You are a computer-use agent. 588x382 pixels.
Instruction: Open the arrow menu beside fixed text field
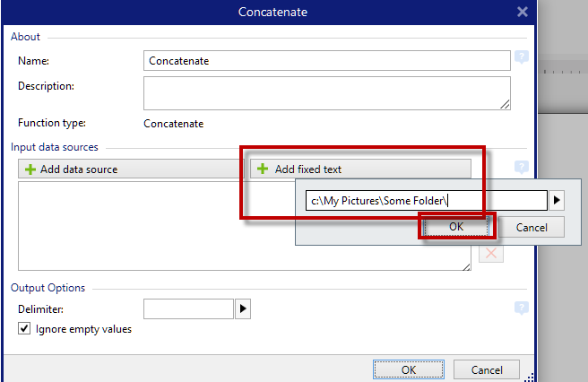click(x=557, y=200)
